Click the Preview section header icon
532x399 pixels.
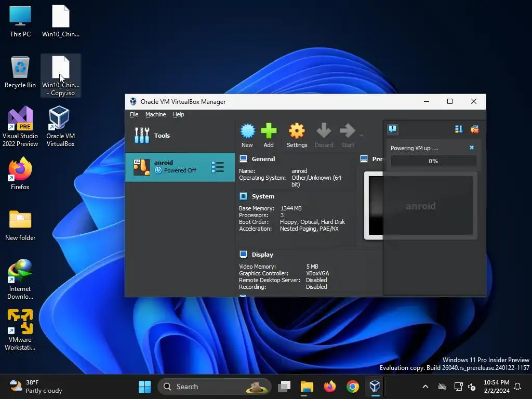coord(364,159)
